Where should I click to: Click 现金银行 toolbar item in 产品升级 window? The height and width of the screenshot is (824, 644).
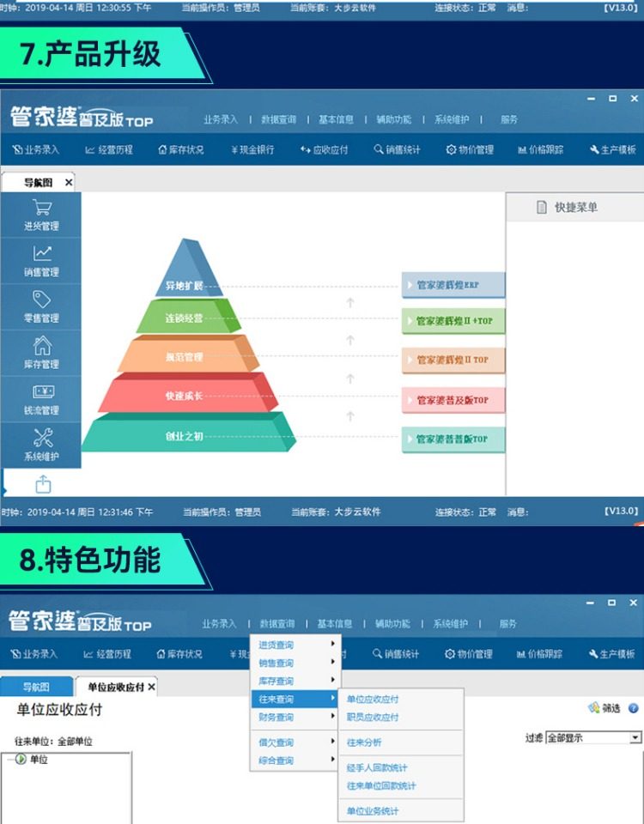coord(252,149)
